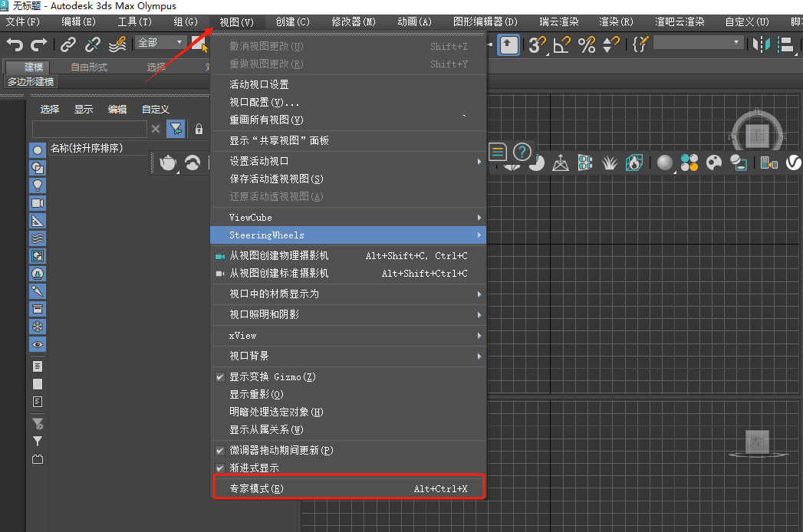
Task: Expand the 视口照明和阴影 submenu
Action: [x=348, y=314]
